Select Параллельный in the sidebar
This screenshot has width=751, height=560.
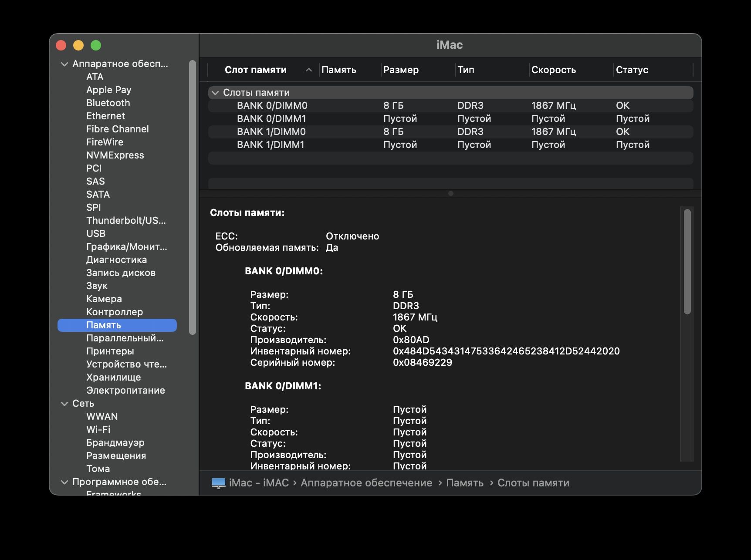click(125, 338)
